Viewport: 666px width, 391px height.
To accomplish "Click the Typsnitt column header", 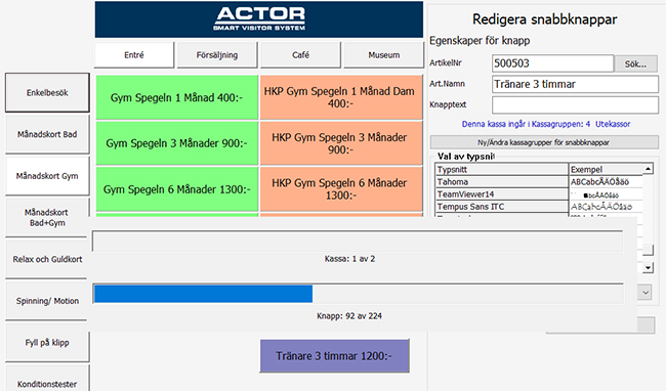I will [x=502, y=169].
